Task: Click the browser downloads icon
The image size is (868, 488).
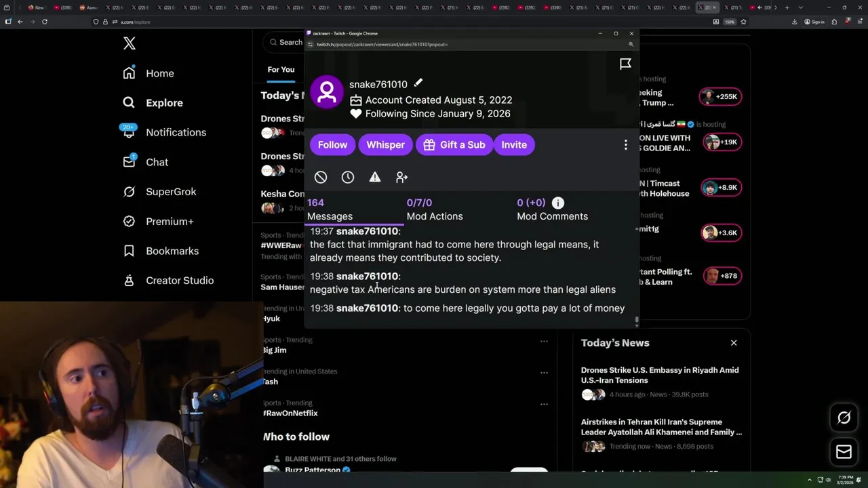Action: [794, 22]
